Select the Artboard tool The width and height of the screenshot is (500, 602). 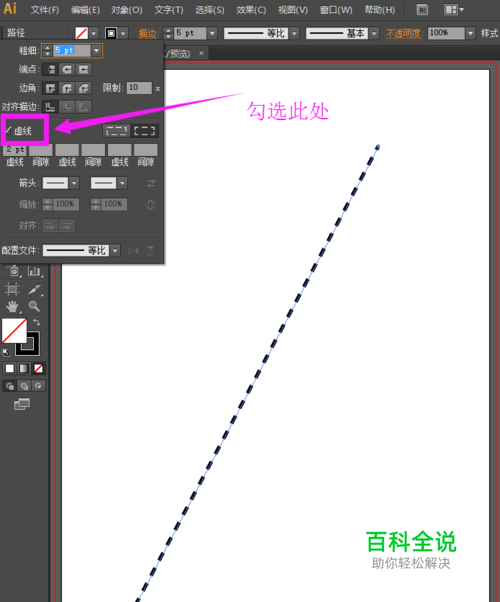tap(12, 289)
